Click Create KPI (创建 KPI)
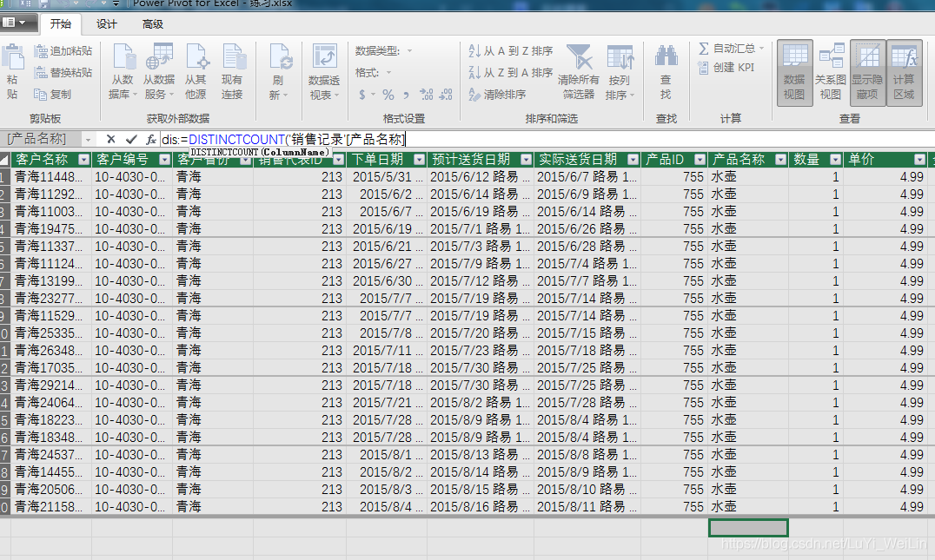Screen dimensions: 935x560 [x=727, y=68]
